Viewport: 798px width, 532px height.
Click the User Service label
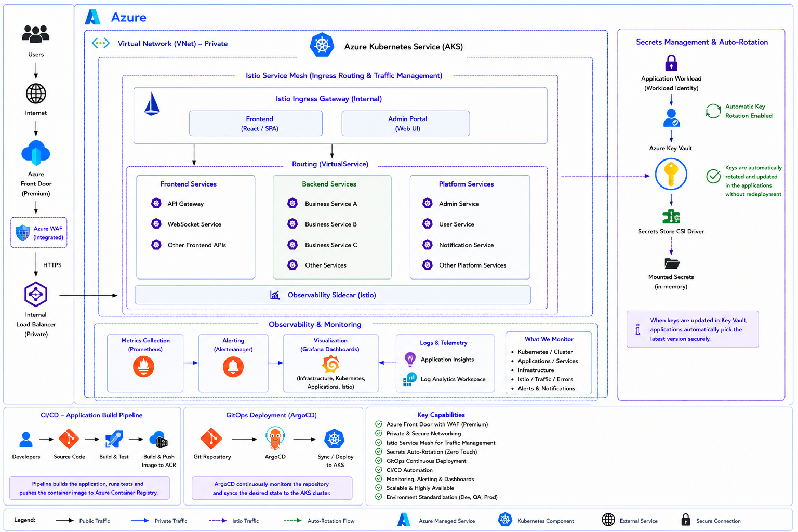tap(457, 224)
